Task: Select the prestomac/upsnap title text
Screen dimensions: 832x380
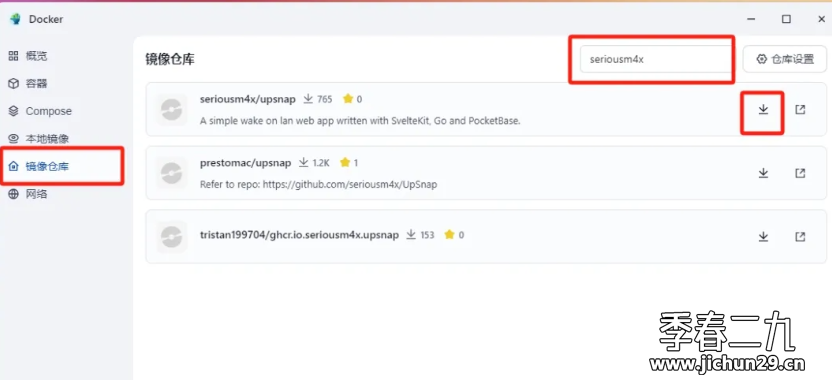Action: (246, 162)
